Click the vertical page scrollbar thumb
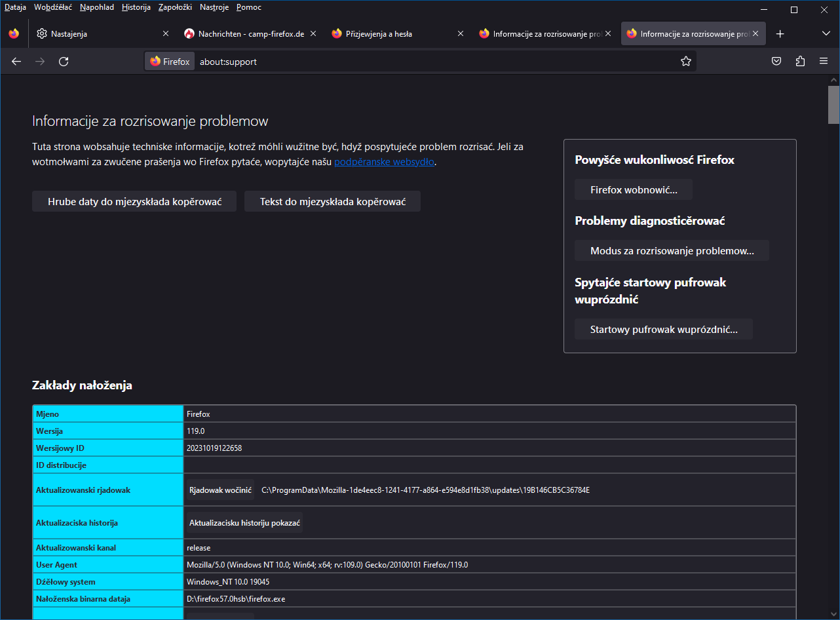 tap(833, 105)
